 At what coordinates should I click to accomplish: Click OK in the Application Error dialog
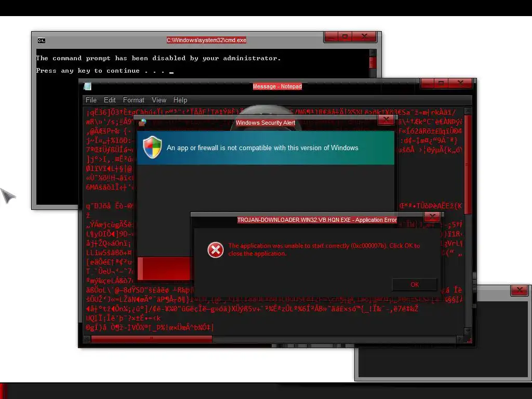pos(415,285)
